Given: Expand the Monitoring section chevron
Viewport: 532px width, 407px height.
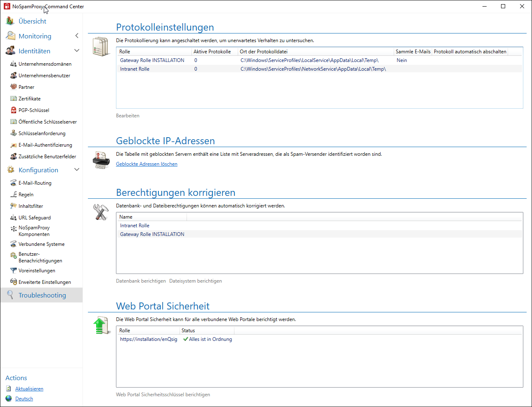Looking at the screenshot, I should click(77, 36).
